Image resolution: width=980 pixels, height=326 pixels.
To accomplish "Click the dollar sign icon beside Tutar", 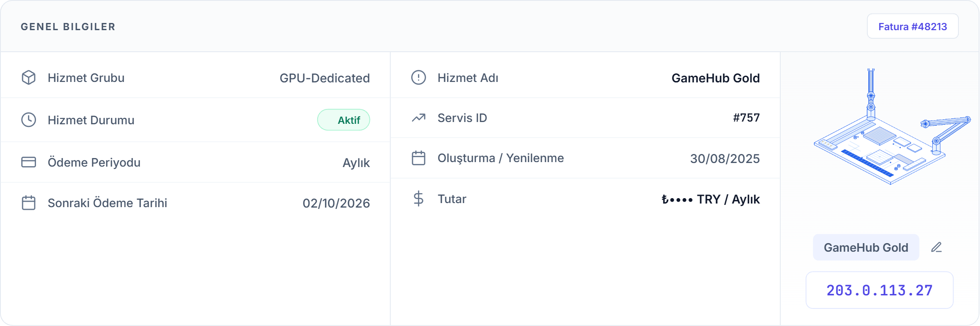I will (x=418, y=199).
